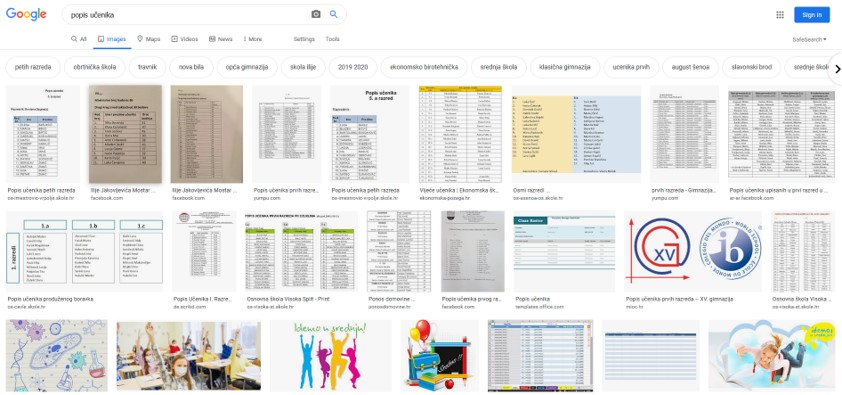
Task: Open the Google apps grid icon
Action: 780,15
